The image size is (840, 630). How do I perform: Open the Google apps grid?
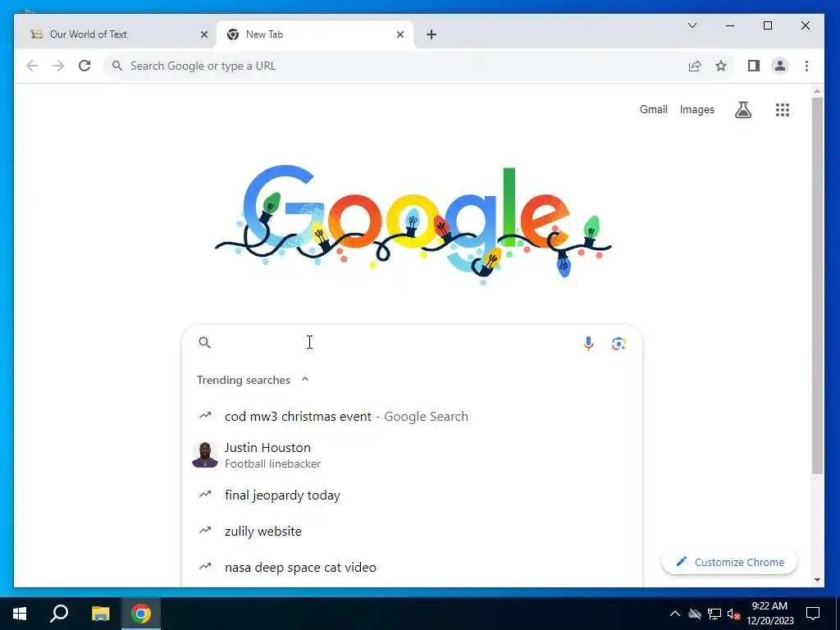pos(783,110)
